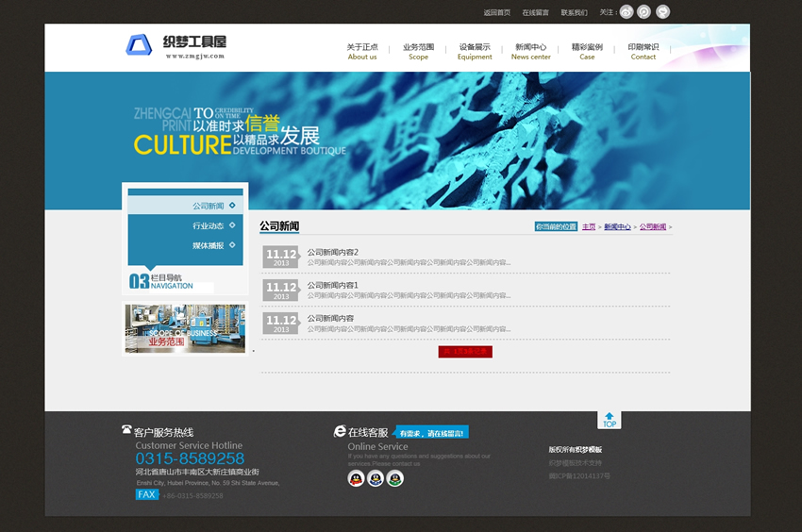Click the TOP back-to-top arrow button
This screenshot has height=532, width=802.
[610, 420]
